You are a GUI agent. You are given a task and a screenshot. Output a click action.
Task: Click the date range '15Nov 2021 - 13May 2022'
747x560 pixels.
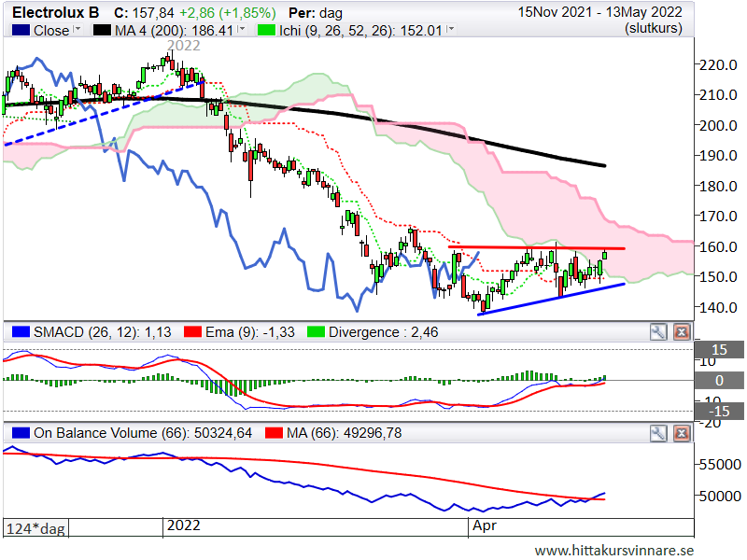[x=600, y=12]
